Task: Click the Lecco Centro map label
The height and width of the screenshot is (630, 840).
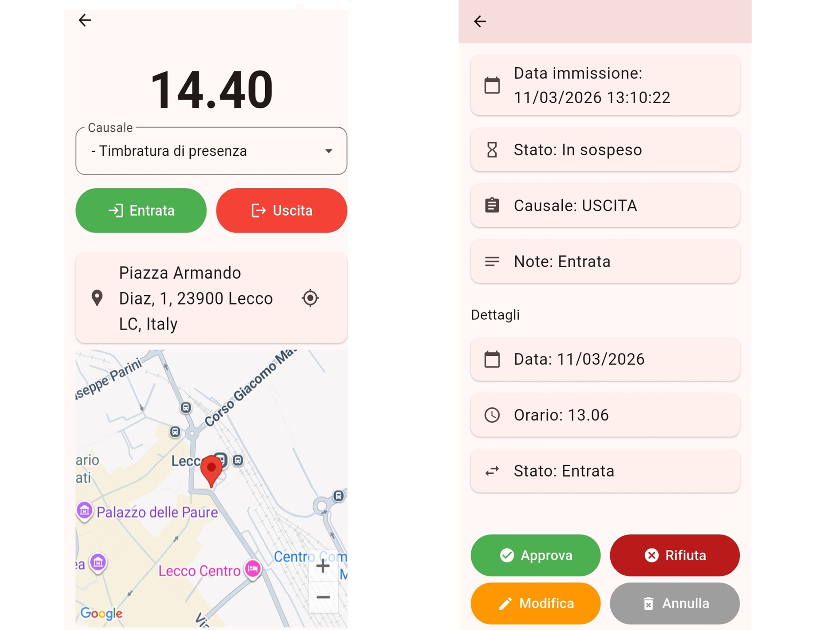Action: (x=199, y=571)
